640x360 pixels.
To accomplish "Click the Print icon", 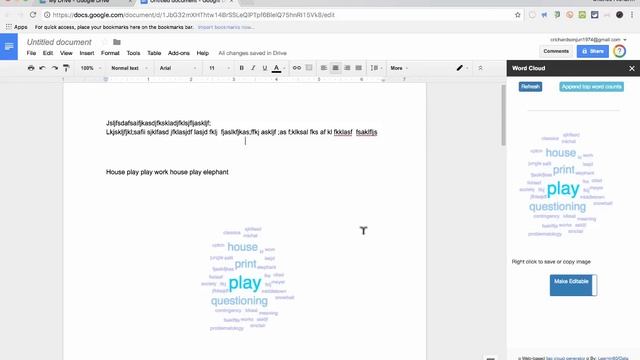I will click(31, 68).
